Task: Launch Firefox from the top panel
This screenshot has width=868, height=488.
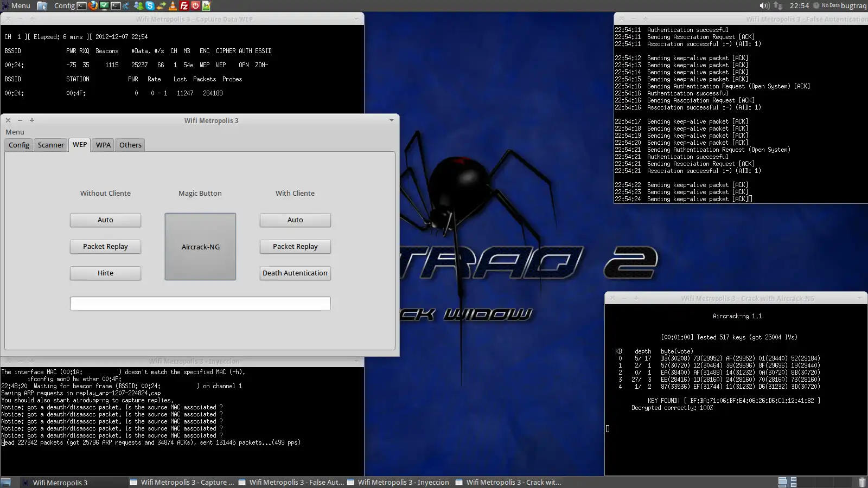Action: pos(93,5)
